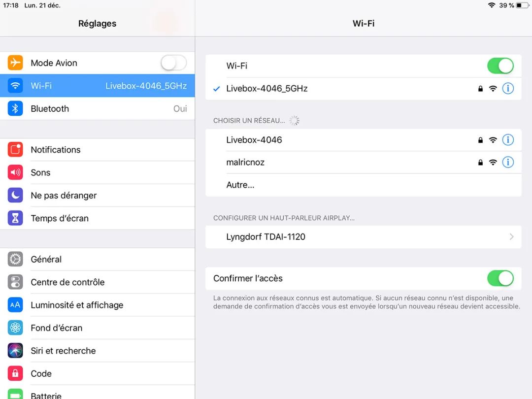Open Luminosité et affichage settings

tap(77, 305)
